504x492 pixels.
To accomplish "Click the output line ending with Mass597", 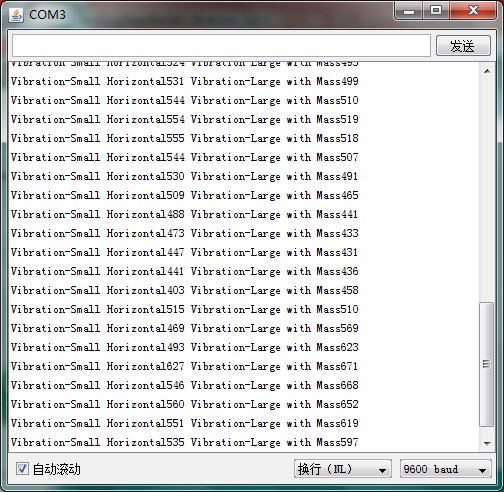I will pos(184,442).
